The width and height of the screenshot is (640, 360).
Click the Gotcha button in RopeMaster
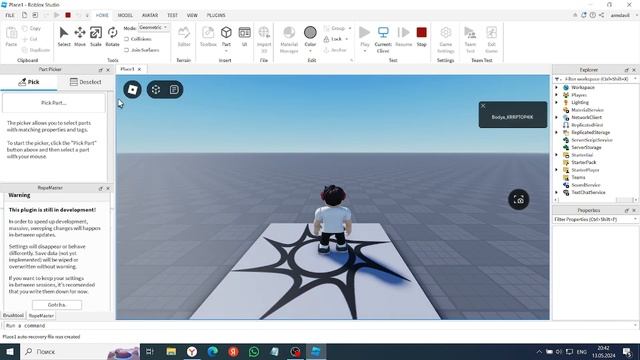57,305
